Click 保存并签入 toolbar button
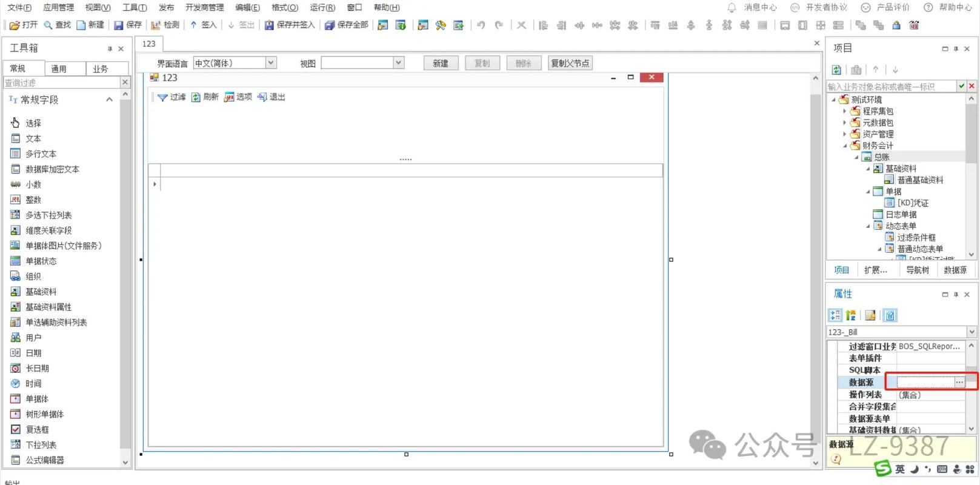 (290, 25)
